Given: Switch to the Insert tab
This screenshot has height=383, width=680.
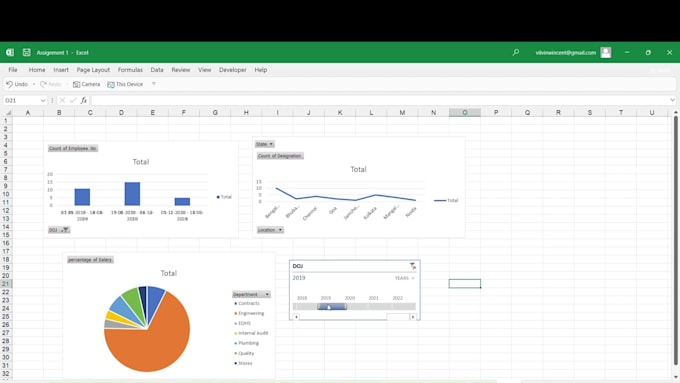Looking at the screenshot, I should click(x=61, y=70).
